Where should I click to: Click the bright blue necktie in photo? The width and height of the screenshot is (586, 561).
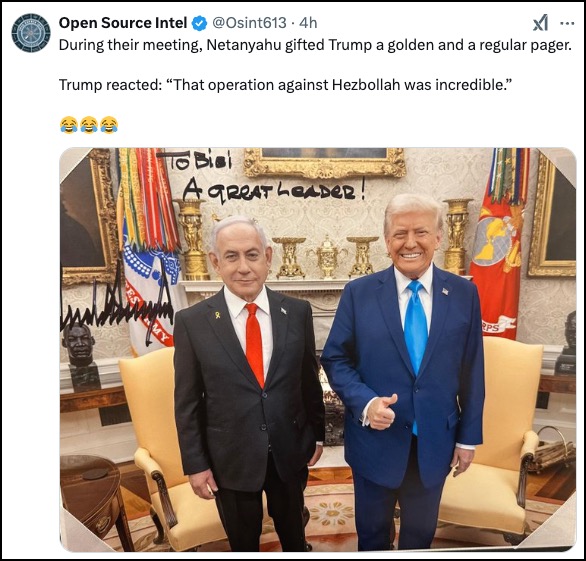pos(416,340)
